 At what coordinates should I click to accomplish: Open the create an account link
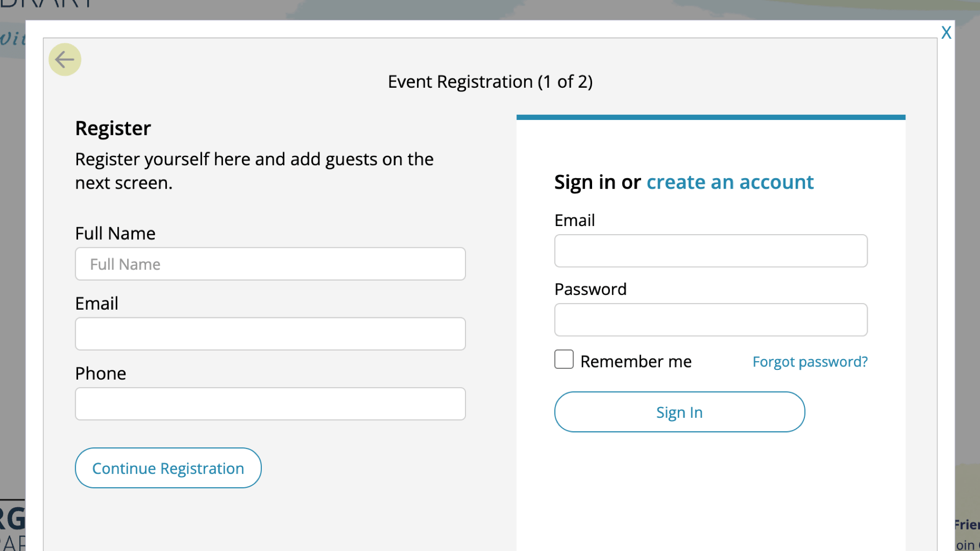730,182
